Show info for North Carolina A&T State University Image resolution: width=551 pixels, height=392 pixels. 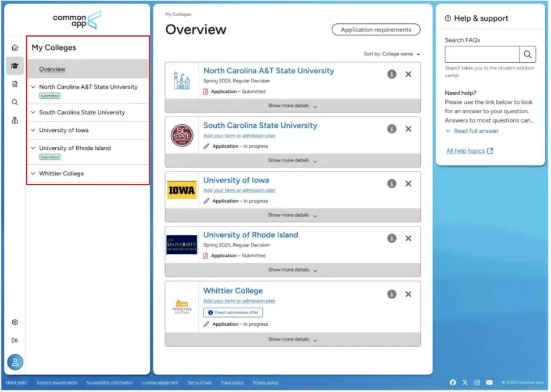point(392,74)
